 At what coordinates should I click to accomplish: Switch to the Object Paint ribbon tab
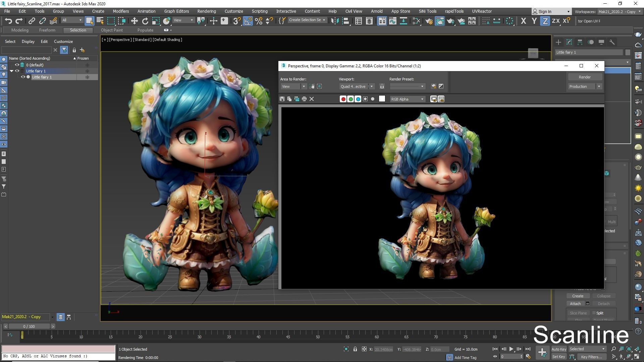pyautogui.click(x=112, y=30)
